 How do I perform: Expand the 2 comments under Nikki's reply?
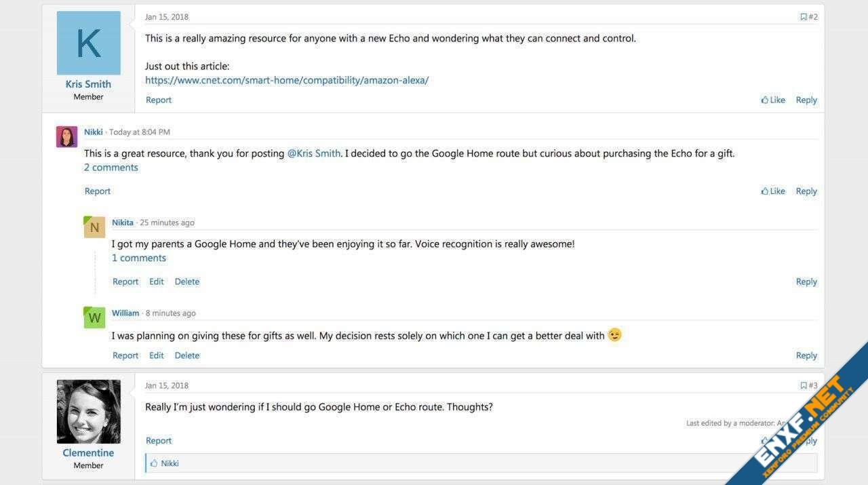click(111, 168)
